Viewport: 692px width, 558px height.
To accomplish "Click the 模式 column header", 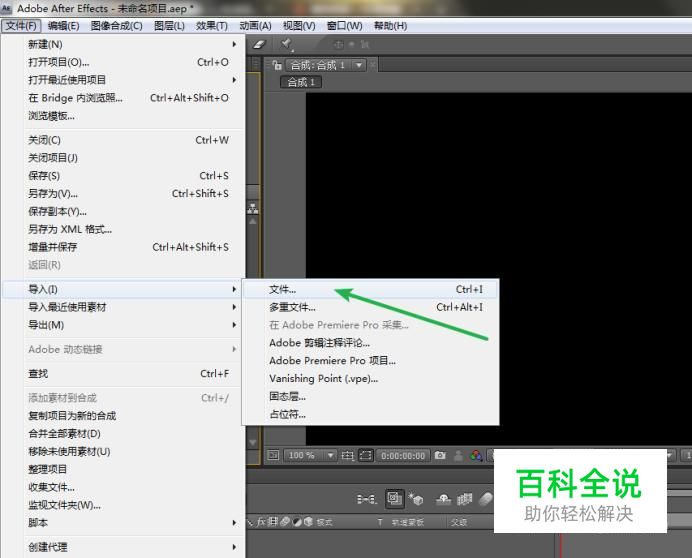I will point(324,523).
